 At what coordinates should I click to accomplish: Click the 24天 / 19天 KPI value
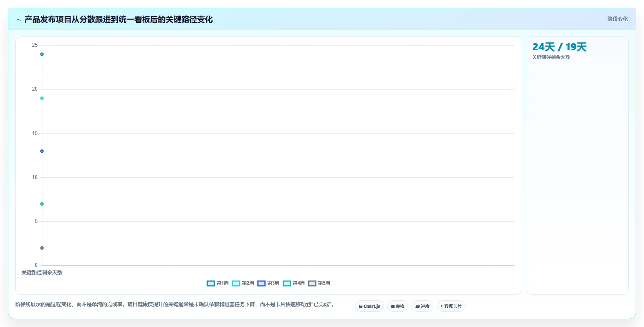[x=559, y=47]
